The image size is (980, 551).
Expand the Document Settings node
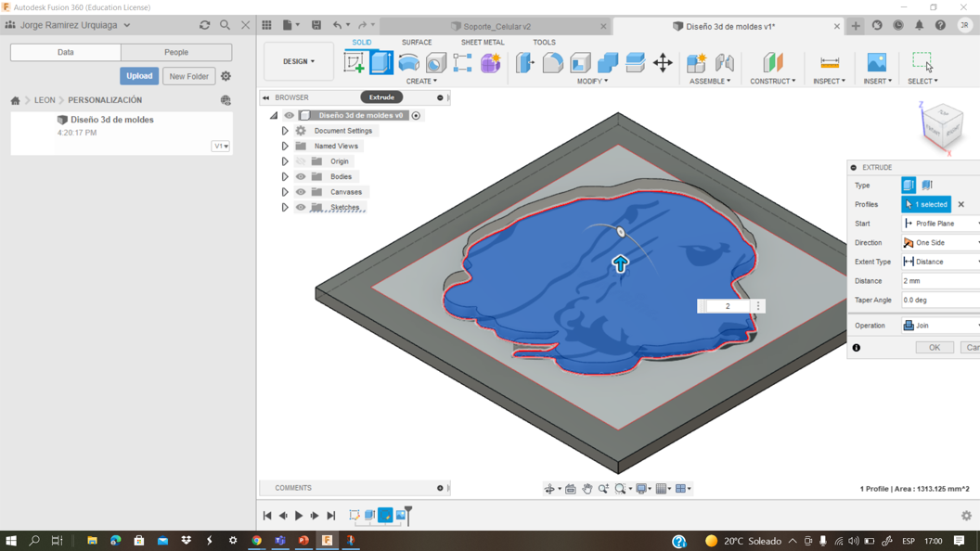tap(284, 131)
